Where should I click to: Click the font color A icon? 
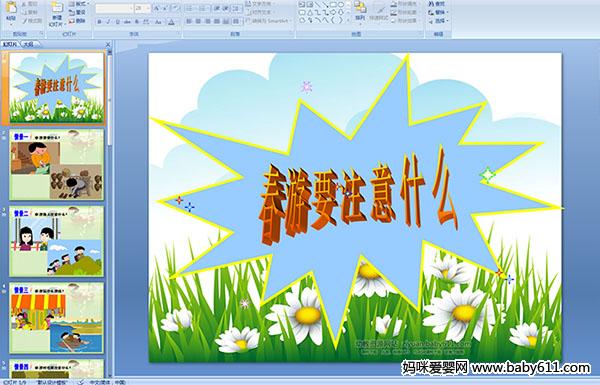[171, 22]
